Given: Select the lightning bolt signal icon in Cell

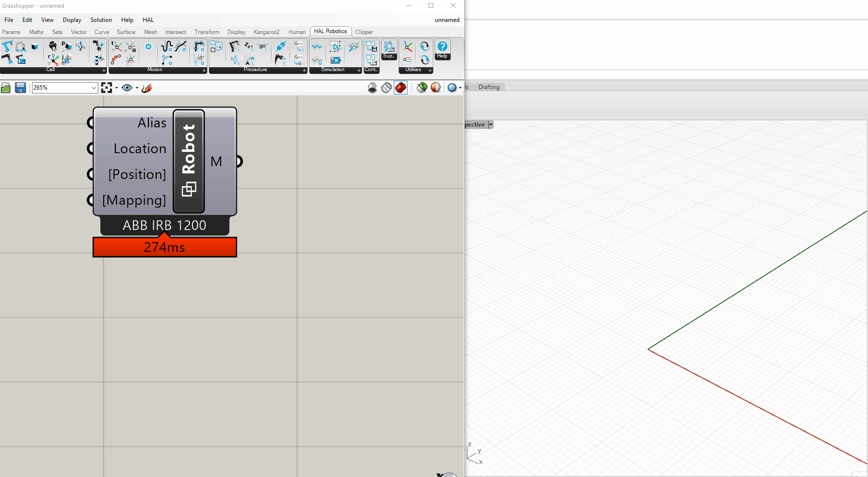Looking at the screenshot, I should click(x=80, y=47).
